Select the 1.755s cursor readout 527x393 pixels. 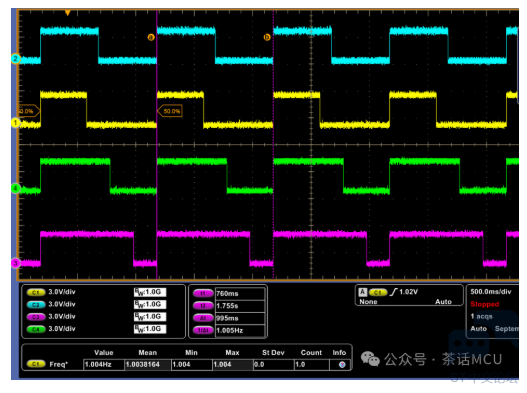pos(240,306)
